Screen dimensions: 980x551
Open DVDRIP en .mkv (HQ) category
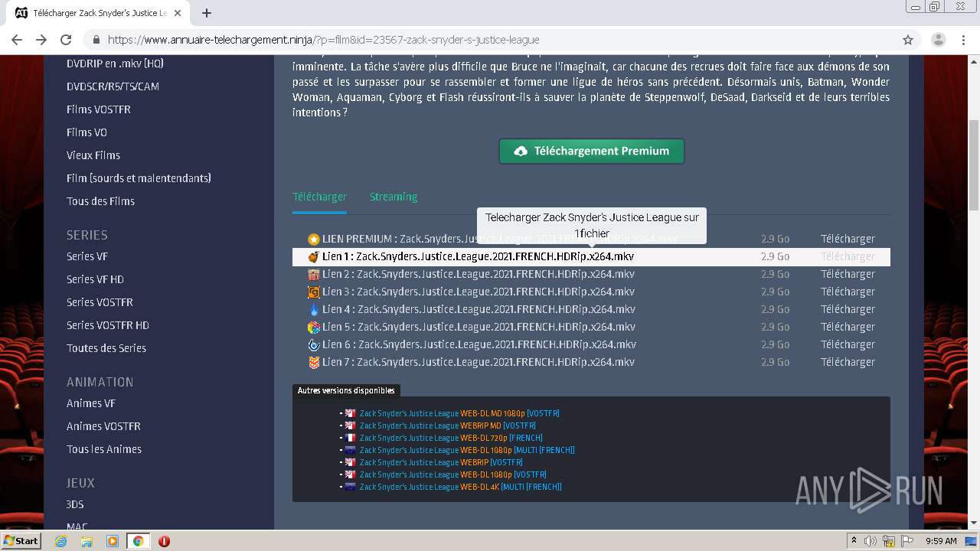115,64
